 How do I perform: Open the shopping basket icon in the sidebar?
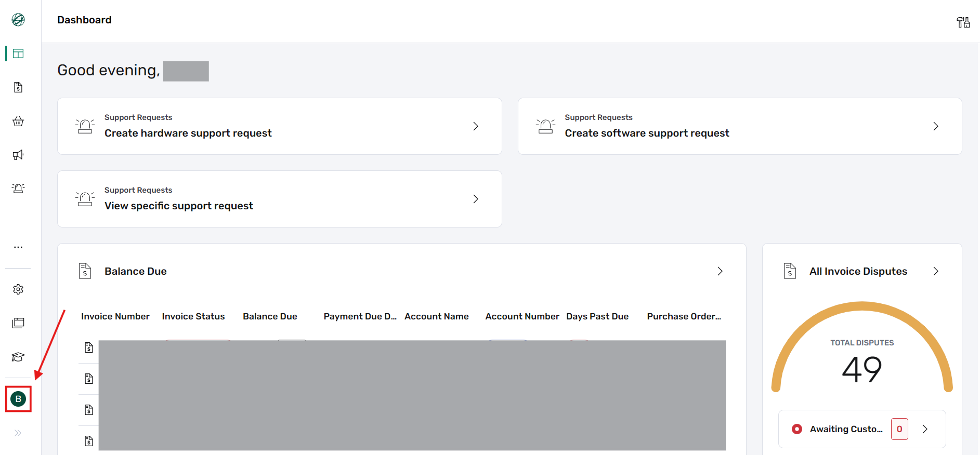(x=18, y=121)
